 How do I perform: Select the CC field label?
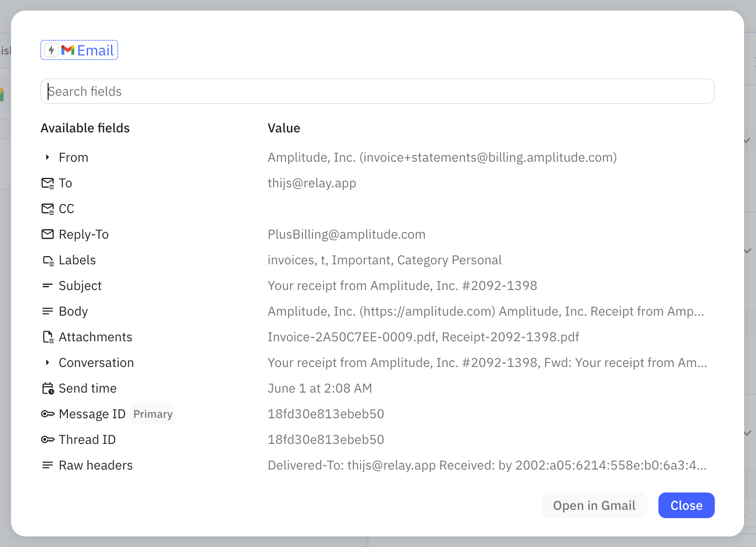[x=66, y=209]
